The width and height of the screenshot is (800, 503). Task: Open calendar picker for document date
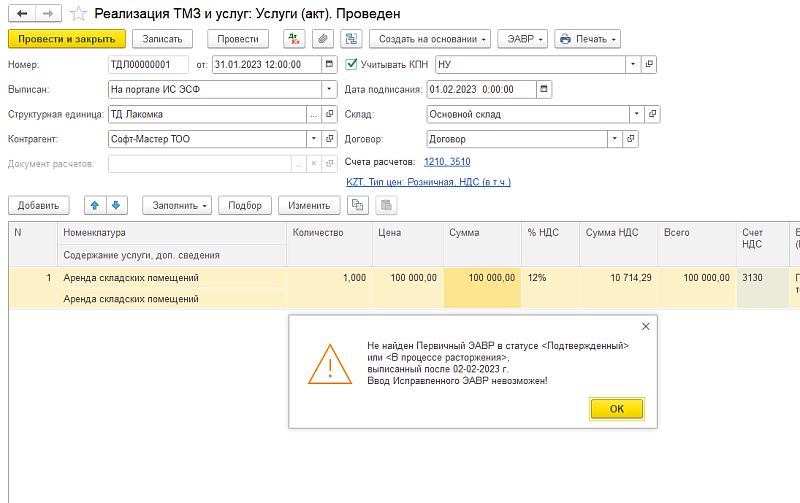click(329, 64)
